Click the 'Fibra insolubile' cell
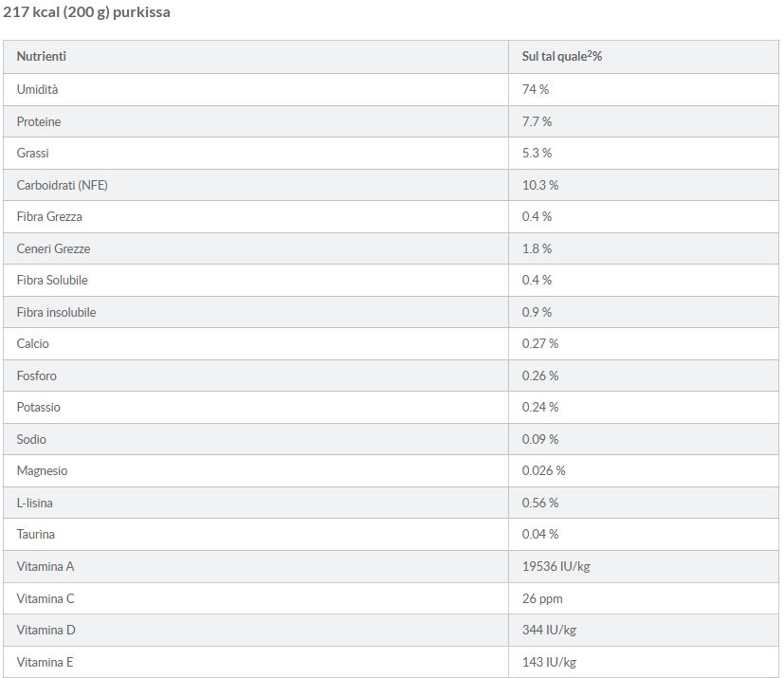The image size is (784, 678). [x=56, y=312]
